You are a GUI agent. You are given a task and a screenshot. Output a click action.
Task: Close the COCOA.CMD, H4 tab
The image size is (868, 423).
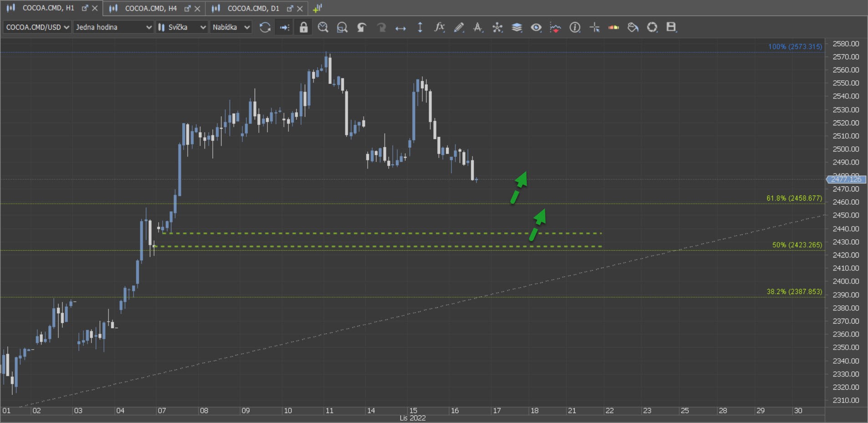[x=197, y=8]
